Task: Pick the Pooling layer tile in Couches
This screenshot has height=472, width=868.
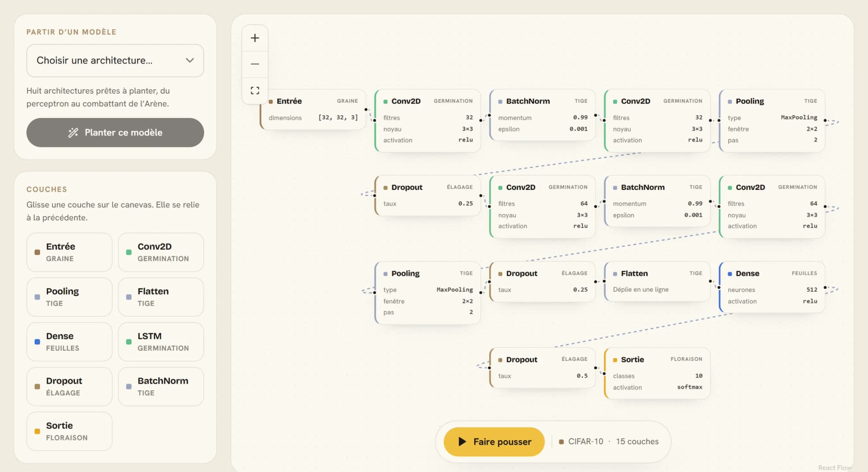Action: click(69, 297)
